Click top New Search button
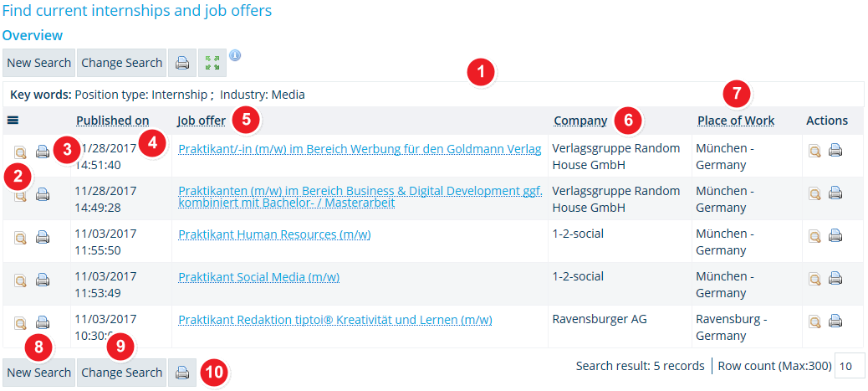Image resolution: width=868 pixels, height=391 pixels. tap(38, 63)
